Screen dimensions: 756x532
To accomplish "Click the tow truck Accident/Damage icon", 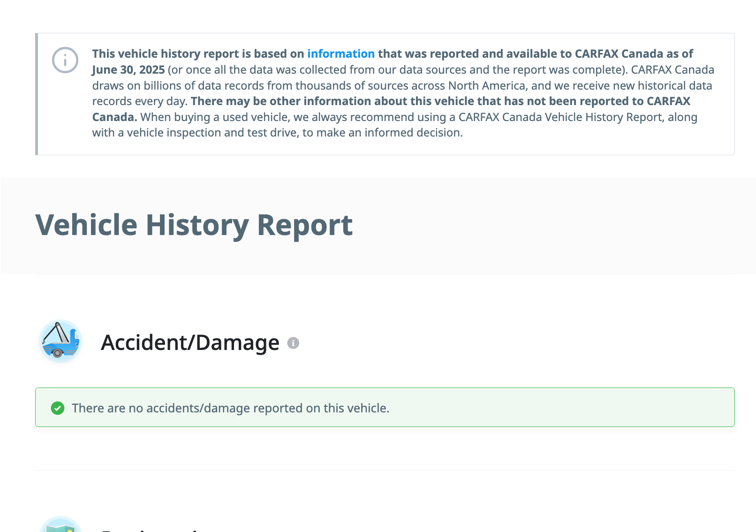I will click(x=60, y=341).
